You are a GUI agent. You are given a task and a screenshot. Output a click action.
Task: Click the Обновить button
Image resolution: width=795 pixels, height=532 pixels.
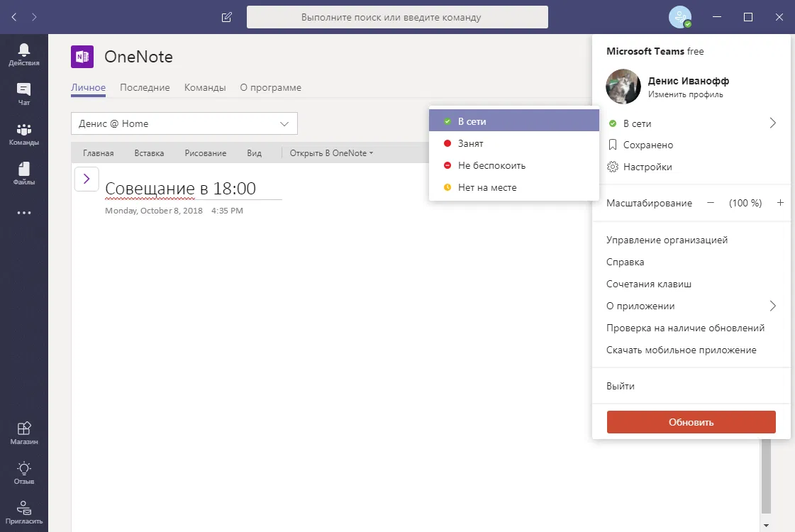pos(691,422)
